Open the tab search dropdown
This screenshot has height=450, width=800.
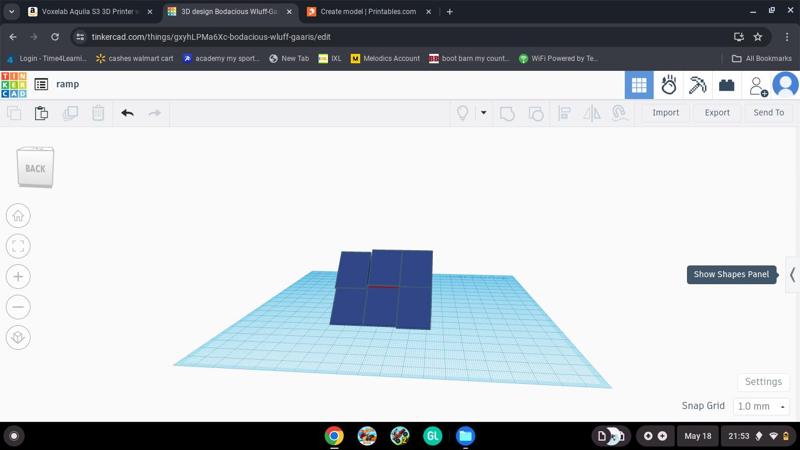(x=11, y=11)
